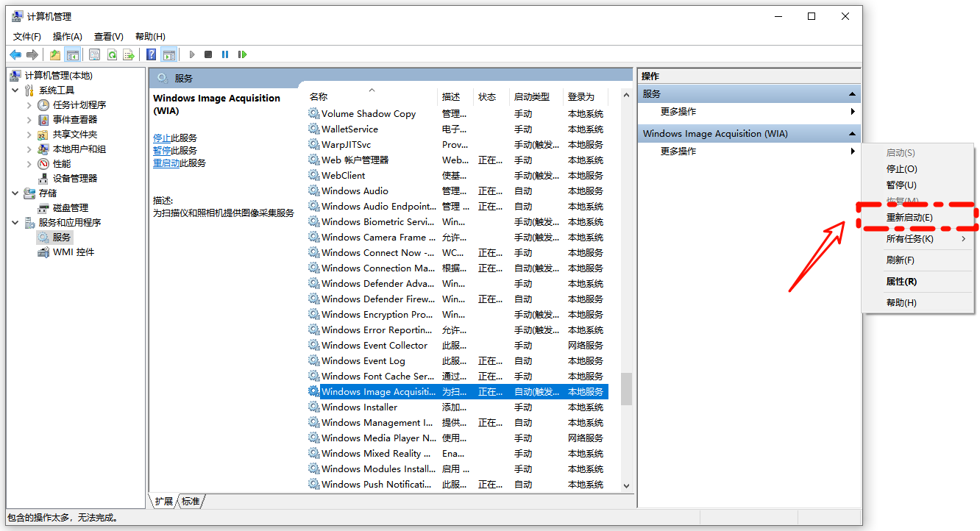Click the 停止 service link
The image size is (980, 531).
point(162,138)
